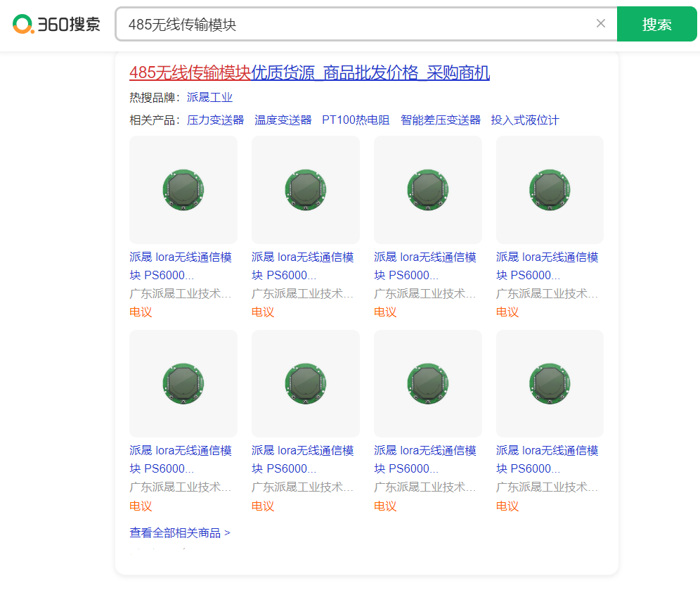This screenshot has height=595, width=700.
Task: Open the 485无线传输模块优质货源 headline link
Action: click(x=309, y=72)
